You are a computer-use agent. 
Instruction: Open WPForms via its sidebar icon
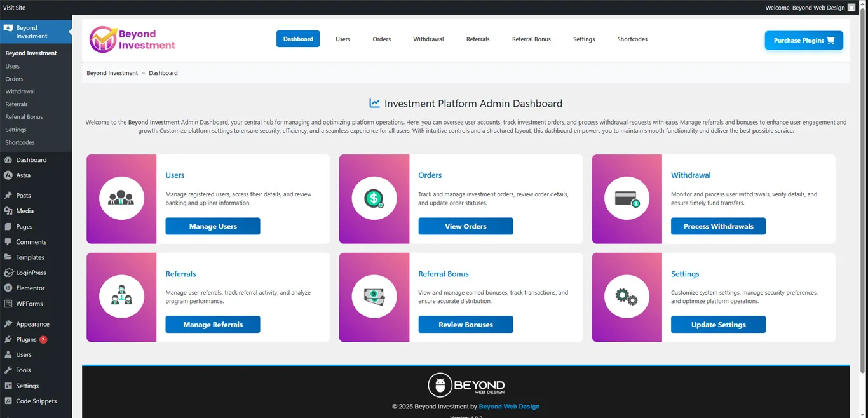8,304
